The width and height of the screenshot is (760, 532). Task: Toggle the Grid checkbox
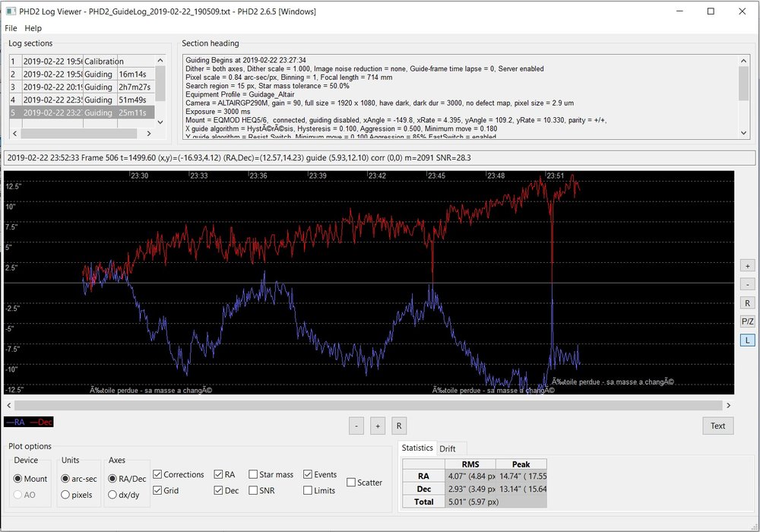tap(166, 490)
